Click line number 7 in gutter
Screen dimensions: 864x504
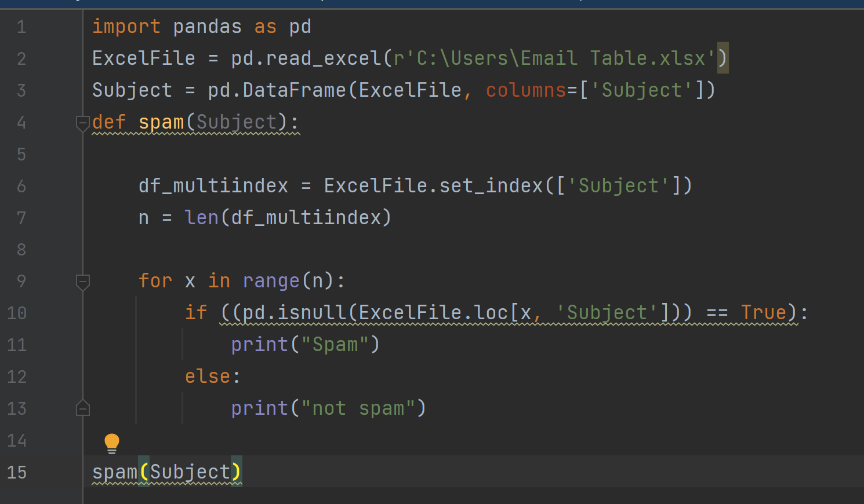21,218
